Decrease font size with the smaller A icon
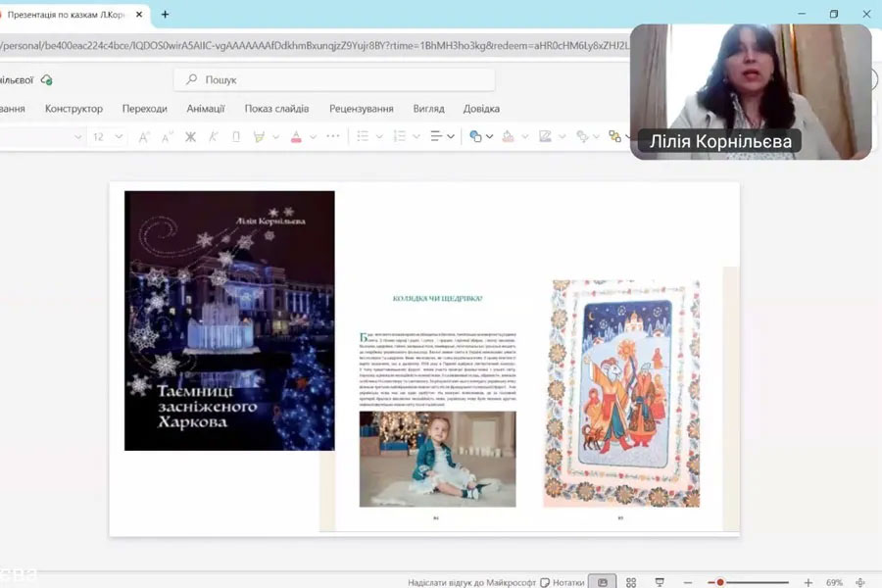Image resolution: width=882 pixels, height=588 pixels. point(167,136)
